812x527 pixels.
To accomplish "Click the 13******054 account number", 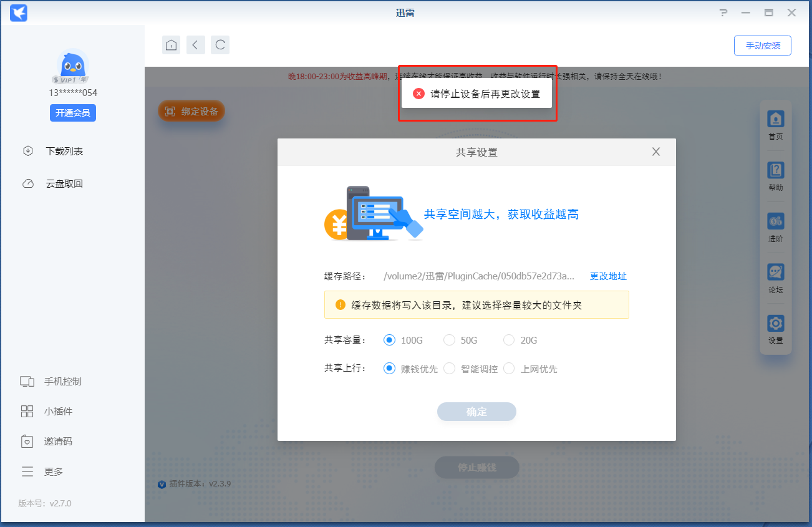I will tap(73, 93).
